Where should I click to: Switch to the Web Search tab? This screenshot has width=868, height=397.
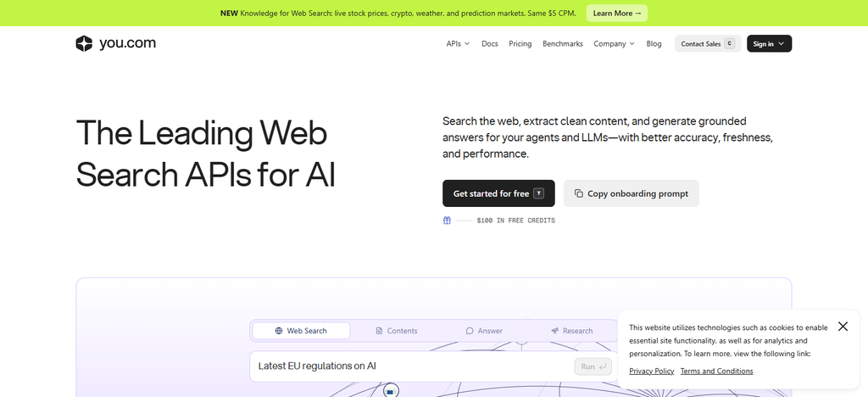(301, 331)
